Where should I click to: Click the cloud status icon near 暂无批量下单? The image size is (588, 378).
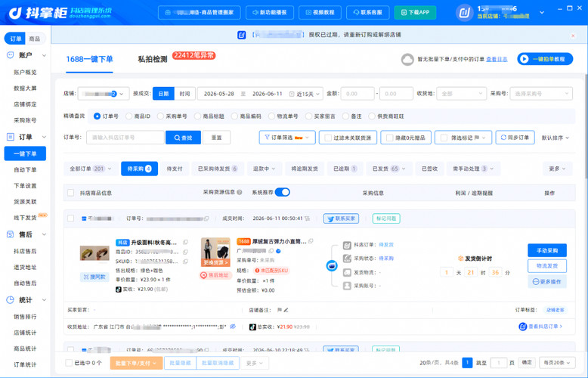407,59
